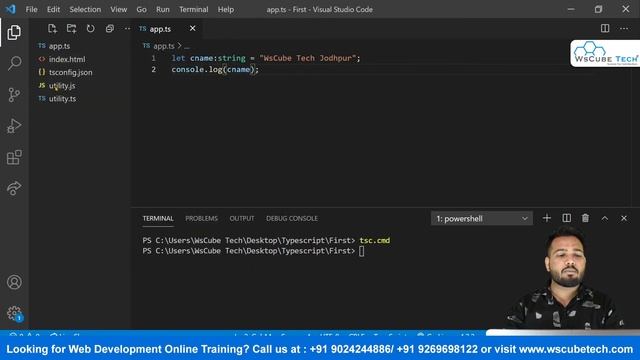Image resolution: width=640 pixels, height=360 pixels.
Task: Open the View menu
Action: [x=118, y=9]
